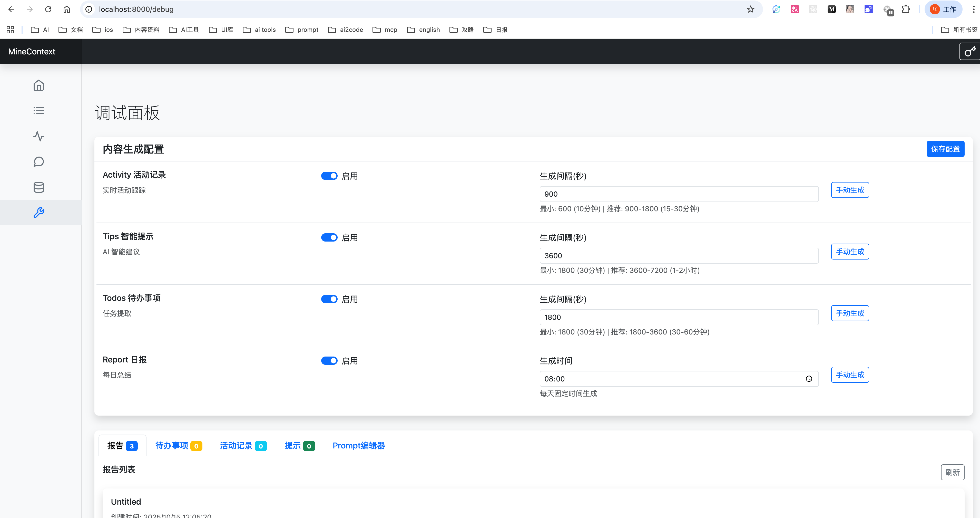The height and width of the screenshot is (518, 980).
Task: Click 手动生成 for Todos 待办事项
Action: pos(849,313)
